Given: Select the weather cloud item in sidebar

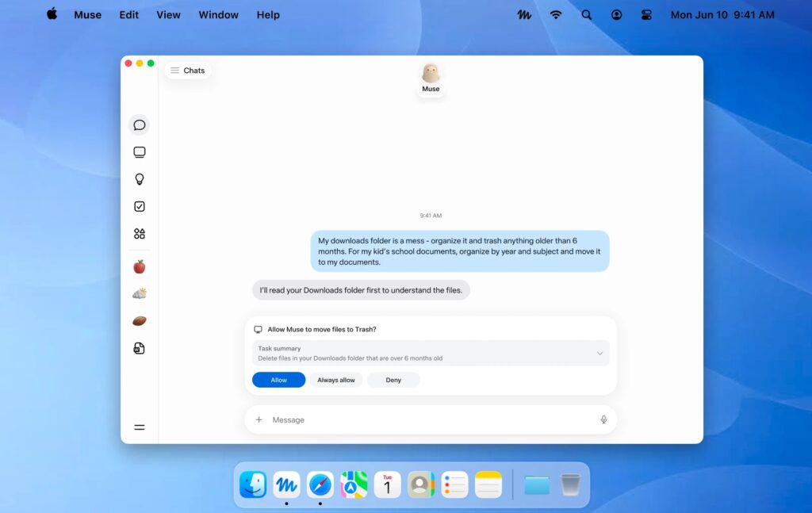Looking at the screenshot, I should click(140, 293).
